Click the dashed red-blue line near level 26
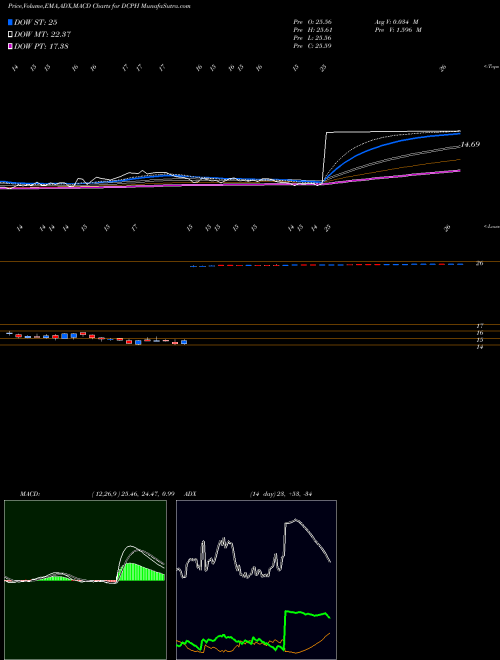Viewport: 500px width, 660px height. point(327,265)
